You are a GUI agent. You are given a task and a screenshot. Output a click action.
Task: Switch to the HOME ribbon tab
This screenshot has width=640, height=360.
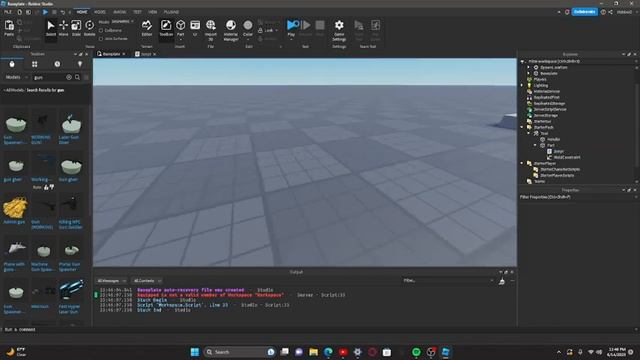click(x=82, y=12)
